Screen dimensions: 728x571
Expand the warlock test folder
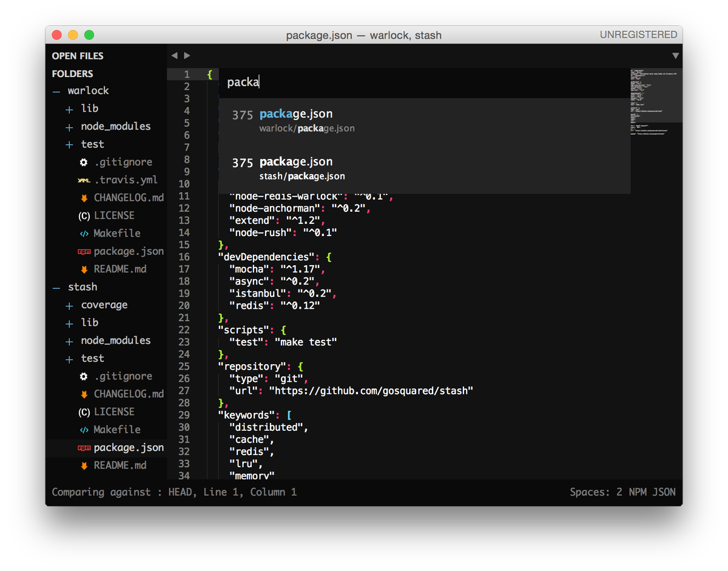click(69, 145)
